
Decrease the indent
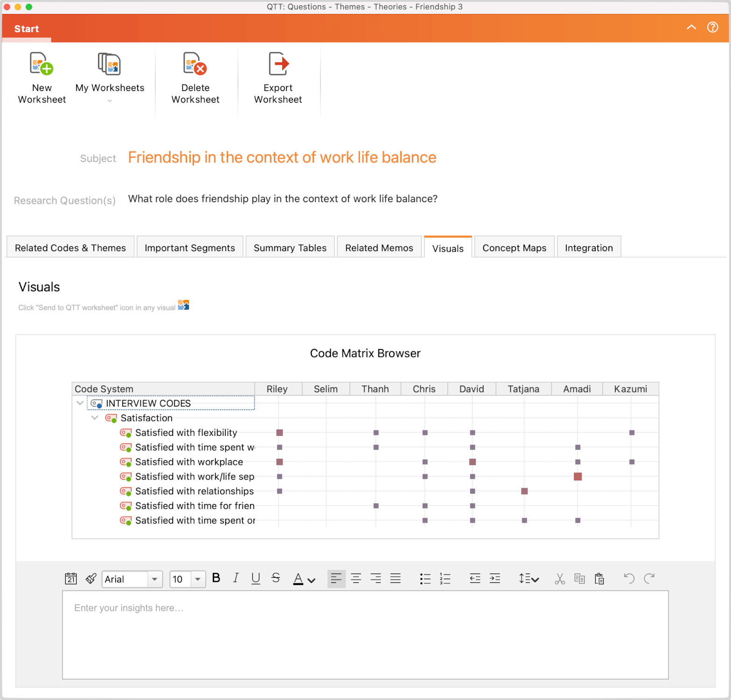click(x=475, y=579)
